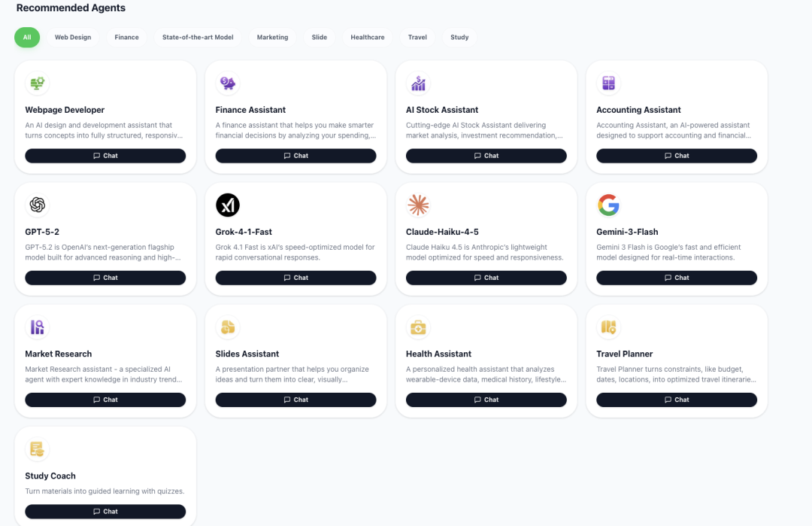Image resolution: width=812 pixels, height=526 pixels.
Task: Open the Study category filter
Action: [459, 37]
